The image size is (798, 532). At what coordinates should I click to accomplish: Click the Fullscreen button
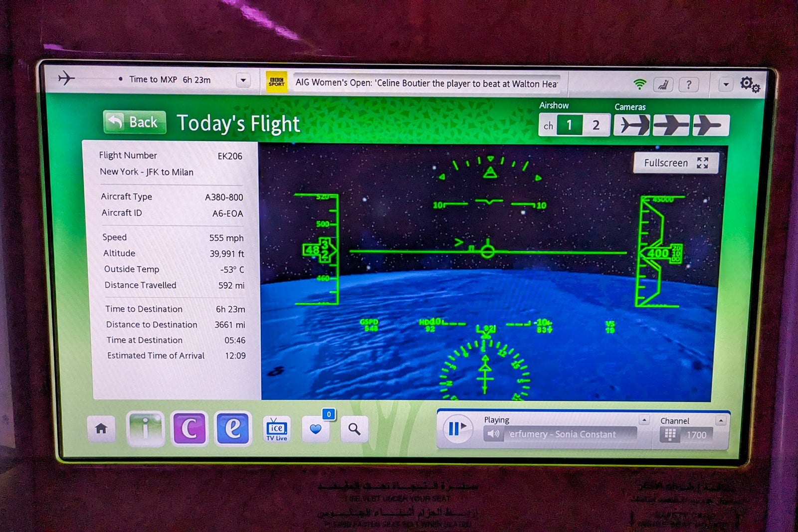click(675, 163)
